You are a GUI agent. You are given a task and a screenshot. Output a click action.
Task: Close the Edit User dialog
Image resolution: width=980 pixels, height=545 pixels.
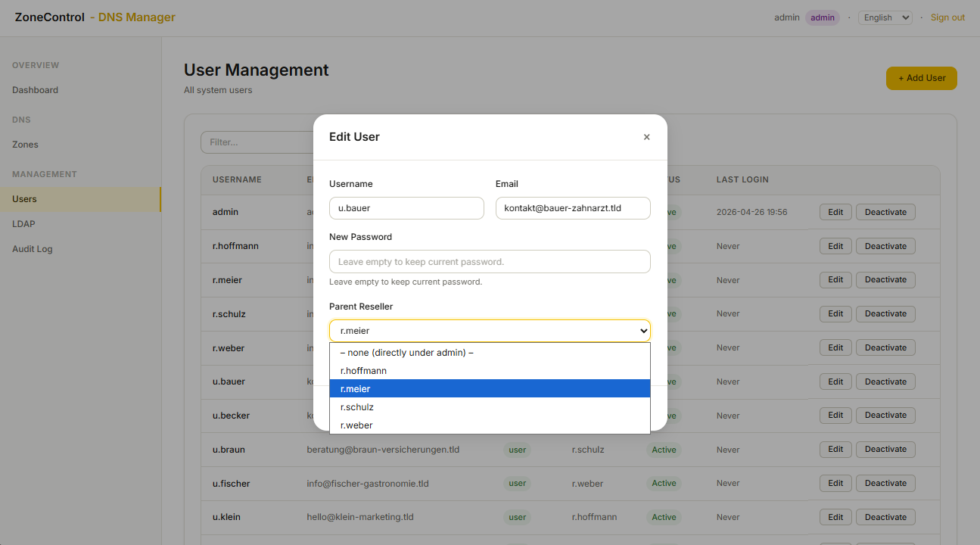point(646,137)
